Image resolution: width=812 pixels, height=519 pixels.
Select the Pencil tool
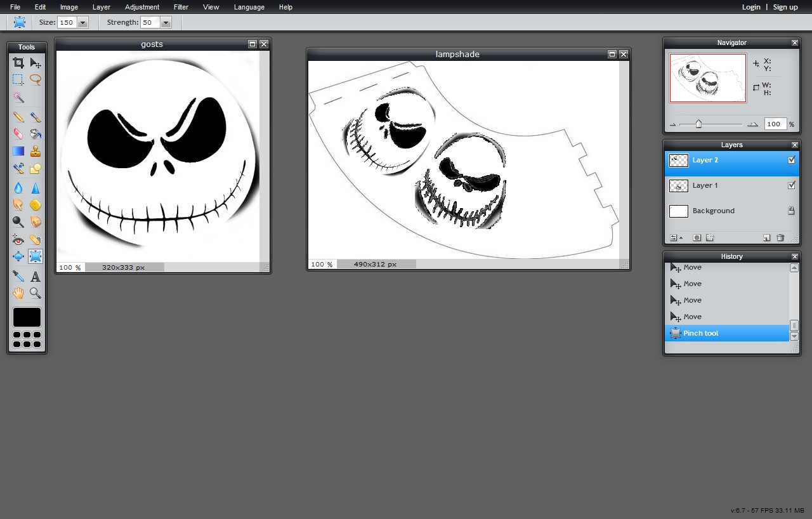click(18, 117)
